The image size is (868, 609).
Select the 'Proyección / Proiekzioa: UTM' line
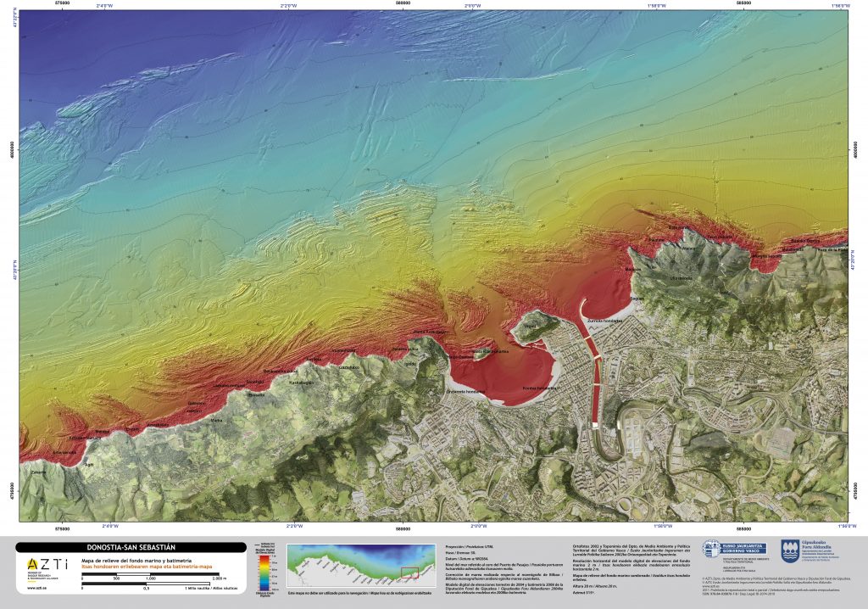point(470,546)
